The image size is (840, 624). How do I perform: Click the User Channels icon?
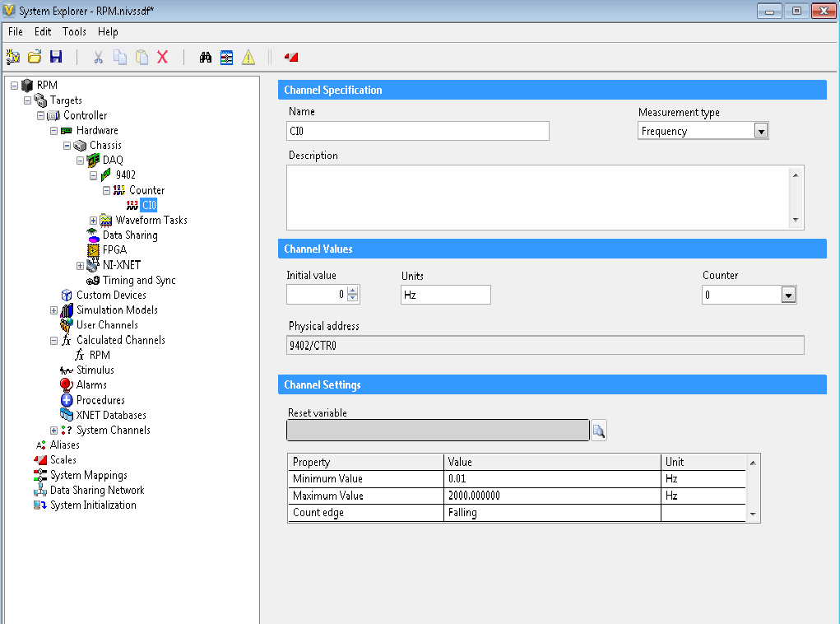coord(67,325)
